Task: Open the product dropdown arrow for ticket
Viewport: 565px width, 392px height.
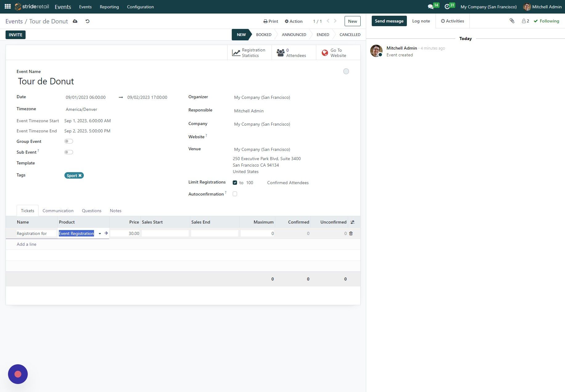Action: point(100,234)
